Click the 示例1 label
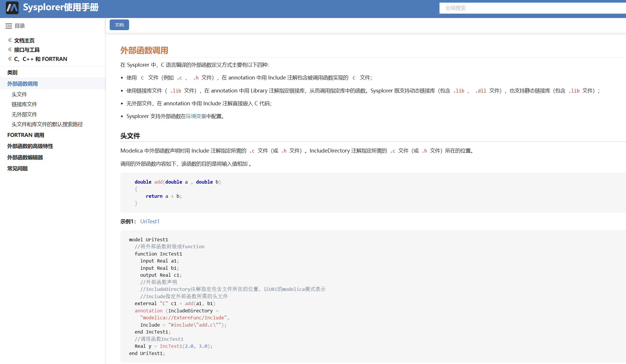 128,222
